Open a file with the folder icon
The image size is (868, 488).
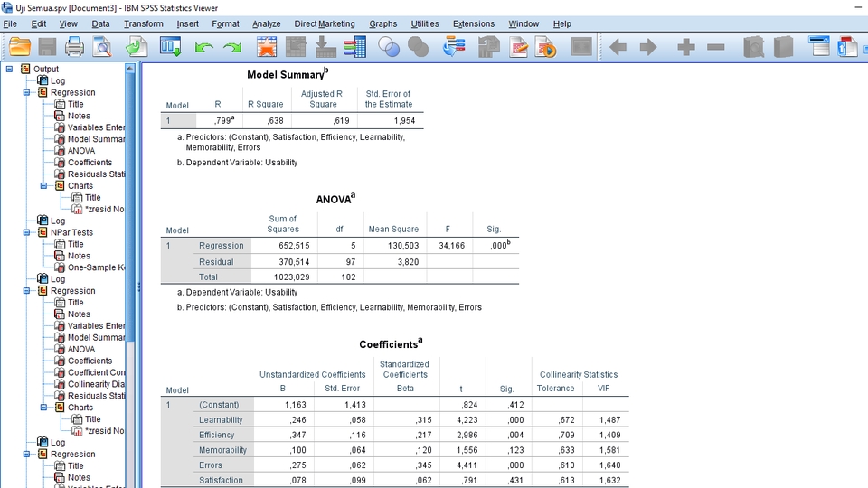[x=19, y=47]
